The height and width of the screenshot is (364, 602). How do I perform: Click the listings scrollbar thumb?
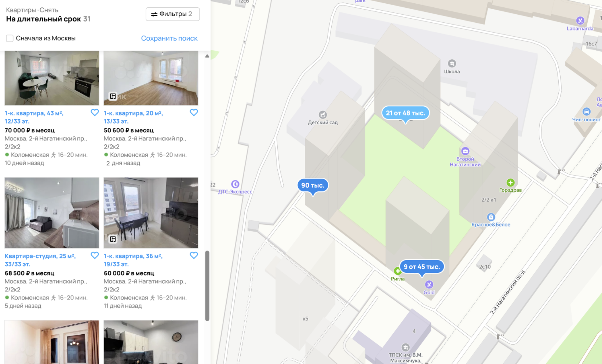[x=207, y=286]
